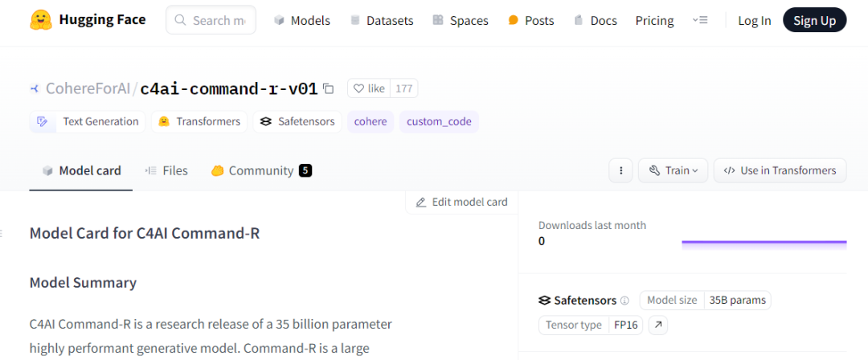Expand the additional navigation menu icon

(700, 21)
